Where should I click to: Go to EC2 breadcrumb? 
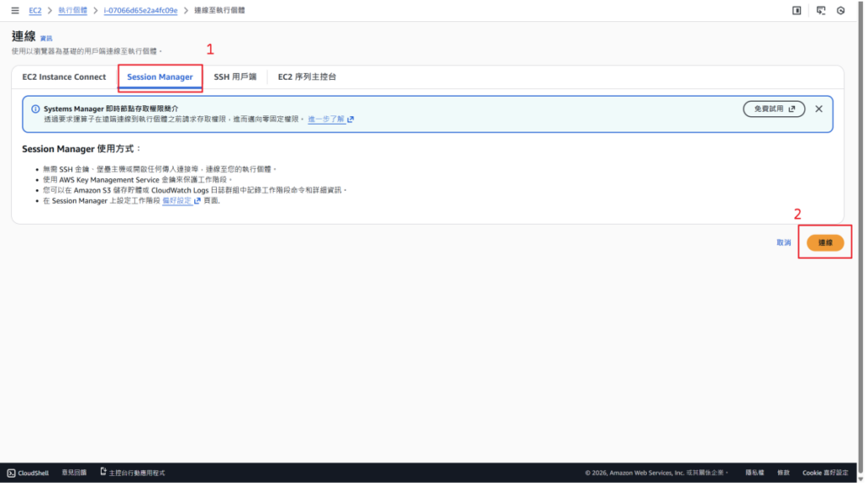[x=35, y=10]
